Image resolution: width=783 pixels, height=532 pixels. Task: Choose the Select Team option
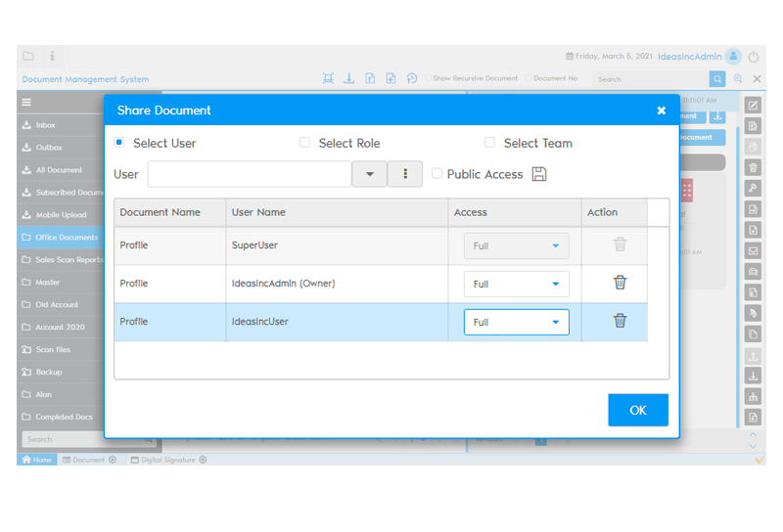click(x=489, y=143)
